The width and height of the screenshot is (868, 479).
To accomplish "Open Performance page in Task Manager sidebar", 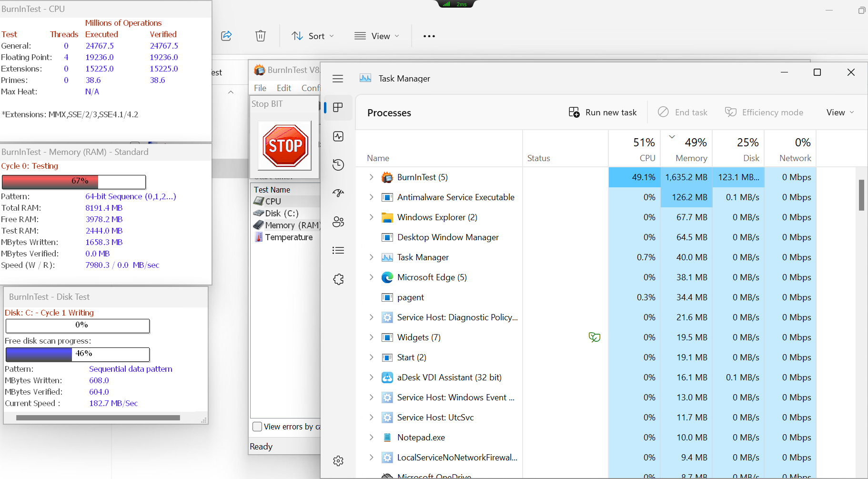I will click(338, 136).
